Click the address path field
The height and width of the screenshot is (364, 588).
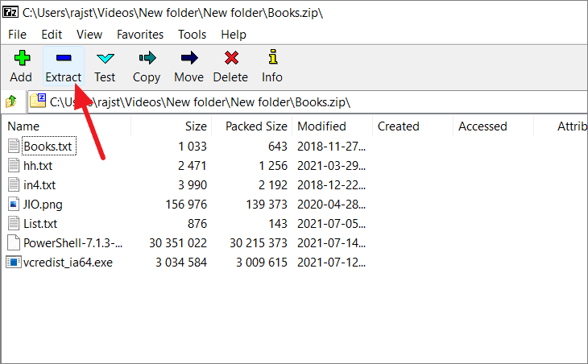tap(308, 102)
